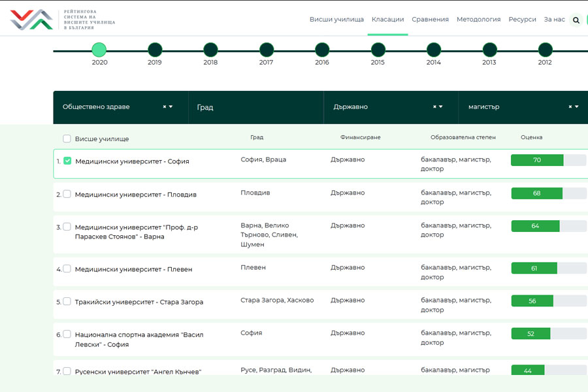
Task: Open the Ресурси menu
Action: (x=522, y=20)
